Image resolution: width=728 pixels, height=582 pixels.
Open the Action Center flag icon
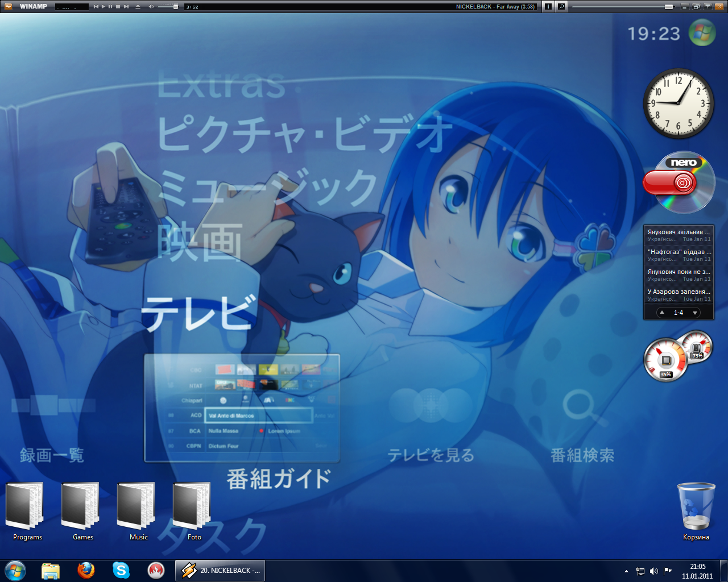coord(668,571)
